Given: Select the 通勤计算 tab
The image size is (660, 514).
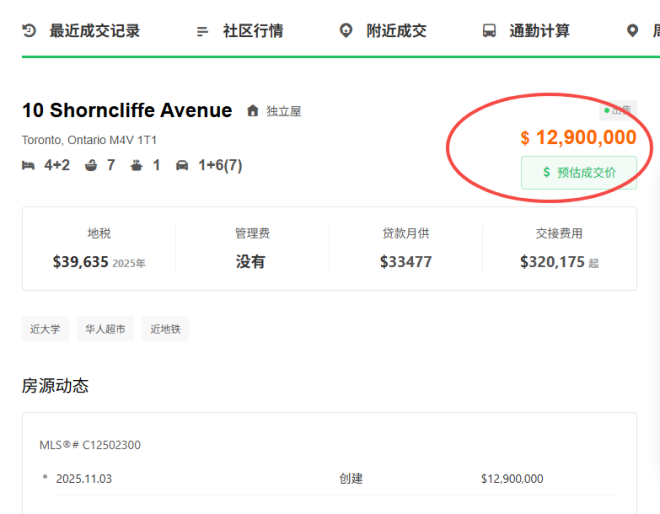Looking at the screenshot, I should tap(539, 31).
